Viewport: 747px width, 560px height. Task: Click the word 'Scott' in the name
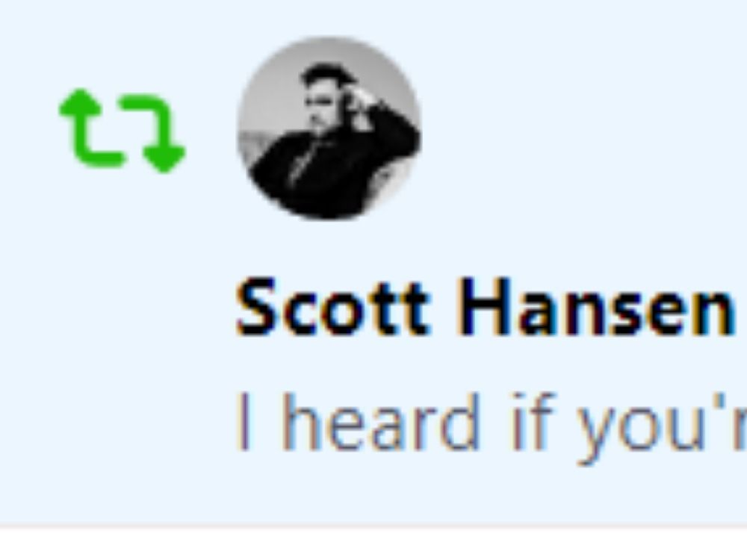(333, 307)
